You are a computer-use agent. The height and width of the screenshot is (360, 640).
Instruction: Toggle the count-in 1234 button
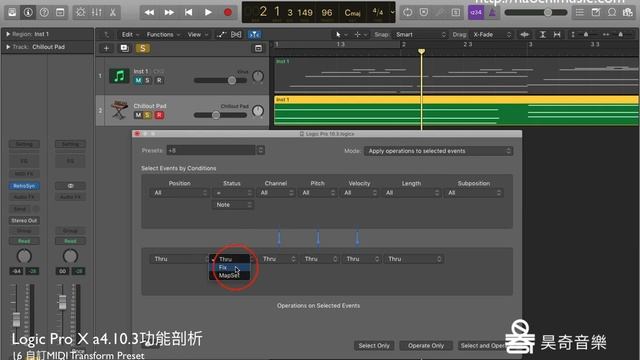click(x=476, y=12)
